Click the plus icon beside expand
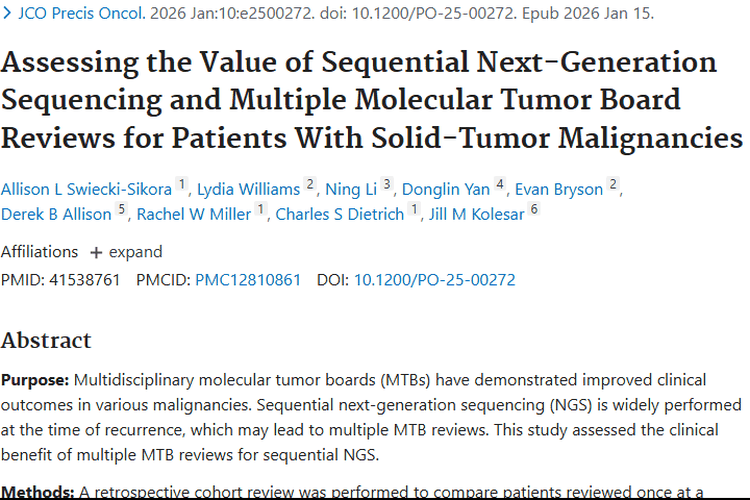The height and width of the screenshot is (500, 750). 96,251
